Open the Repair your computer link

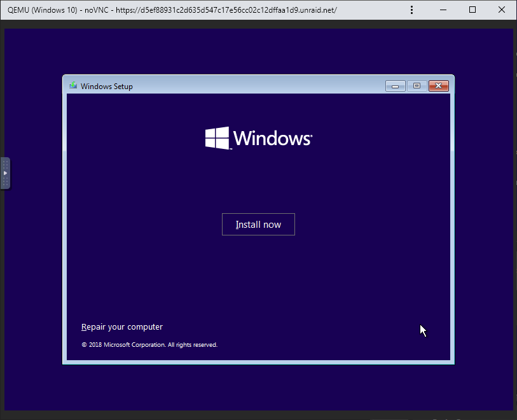[122, 326]
